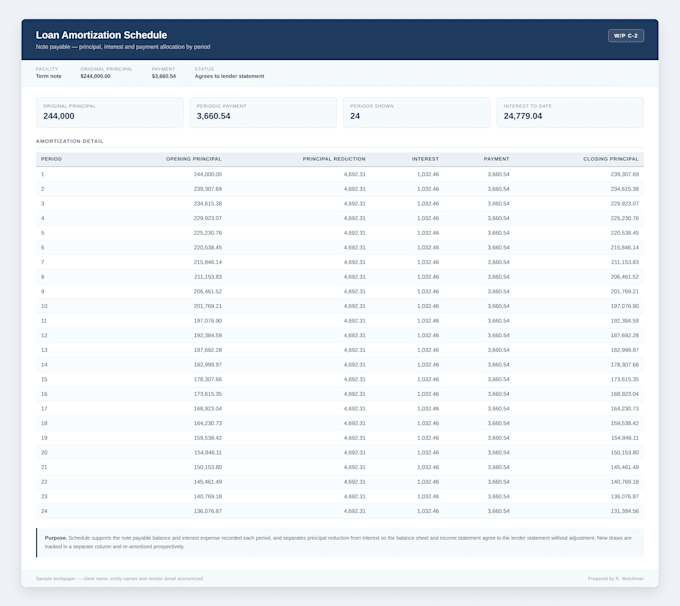Click the Period column header

click(51, 159)
